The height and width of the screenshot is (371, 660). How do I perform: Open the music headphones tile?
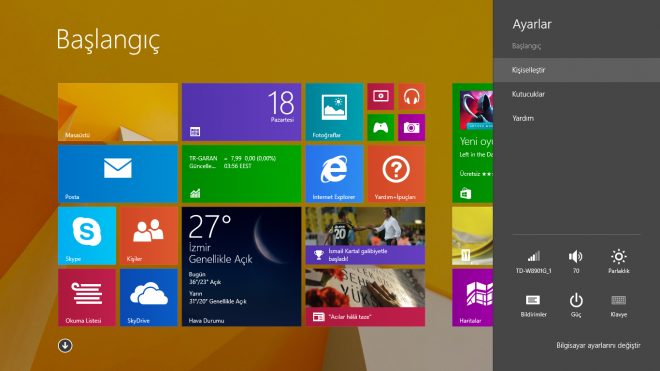412,96
